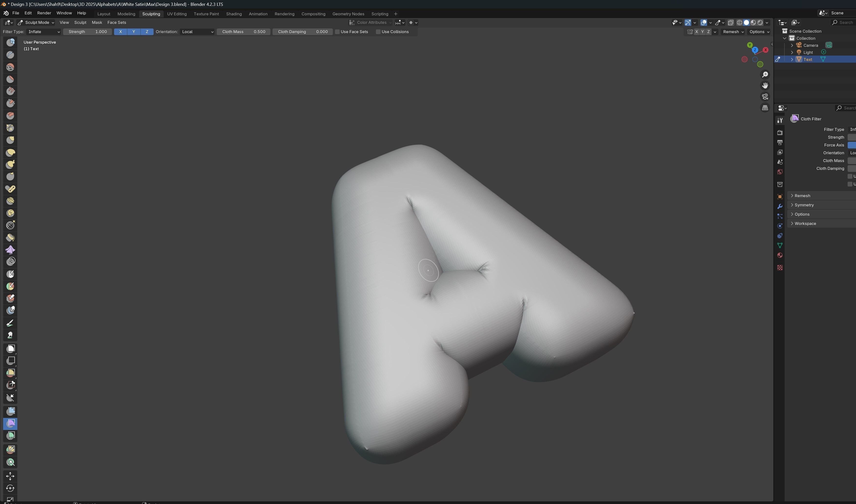Click the viewport zoom magnifier icon
This screenshot has height=504, width=856.
point(765,75)
